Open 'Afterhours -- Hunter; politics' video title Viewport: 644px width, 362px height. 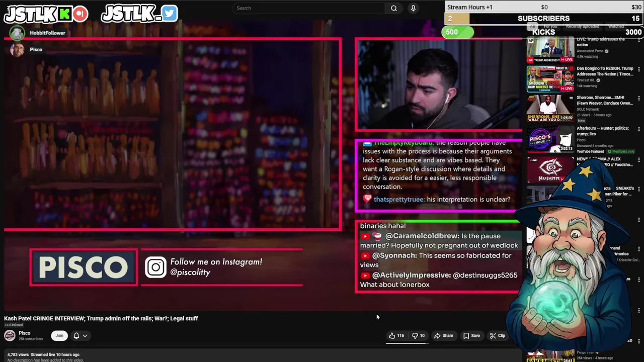(x=603, y=131)
